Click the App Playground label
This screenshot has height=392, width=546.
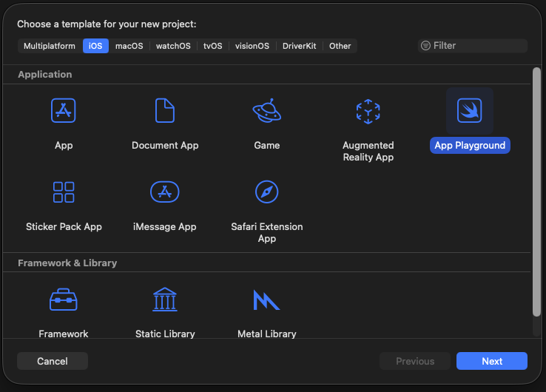tap(470, 145)
